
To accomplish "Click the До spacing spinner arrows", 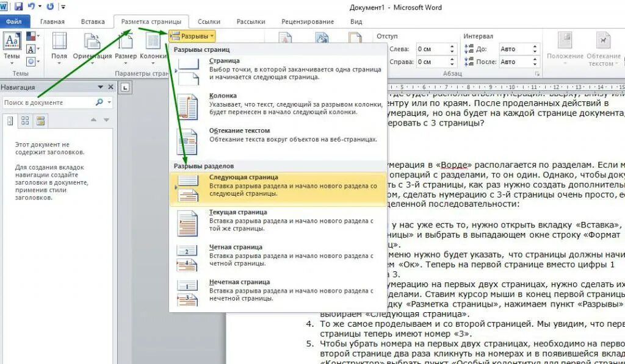I will click(535, 49).
